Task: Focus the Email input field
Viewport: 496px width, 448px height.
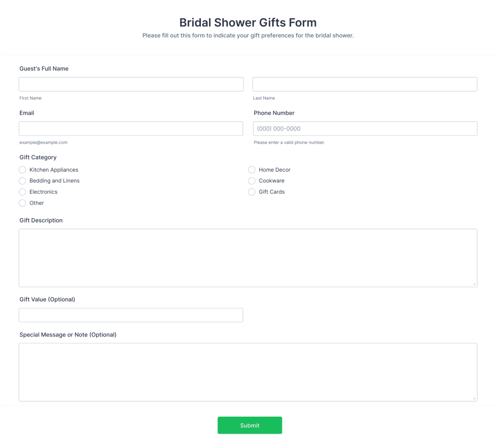Action: [131, 128]
